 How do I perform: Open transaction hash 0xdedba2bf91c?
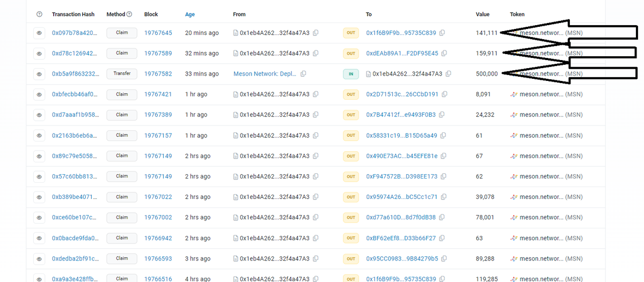pos(75,258)
